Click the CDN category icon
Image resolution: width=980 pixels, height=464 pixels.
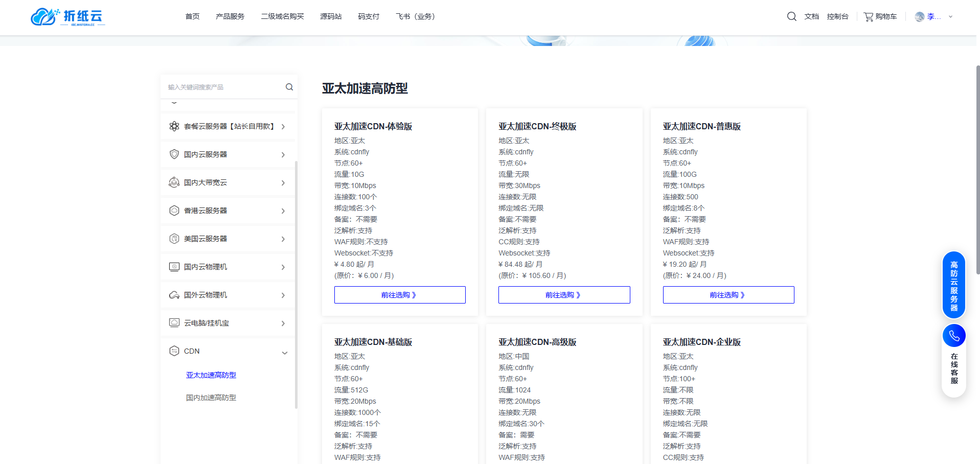174,351
